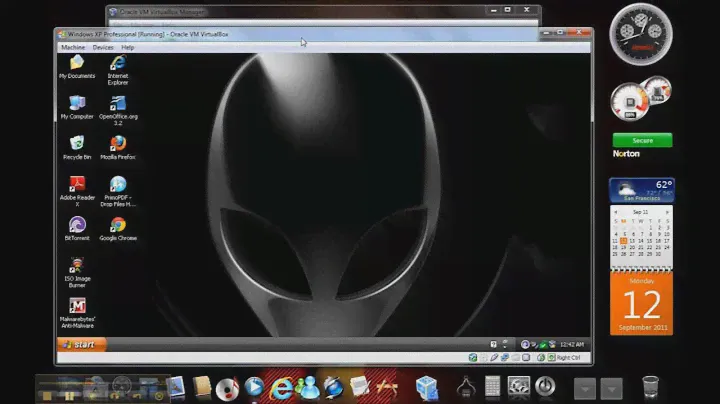Open the Devices menu in VirtualBox
Viewport: 720px width, 404px height.
[x=103, y=47]
